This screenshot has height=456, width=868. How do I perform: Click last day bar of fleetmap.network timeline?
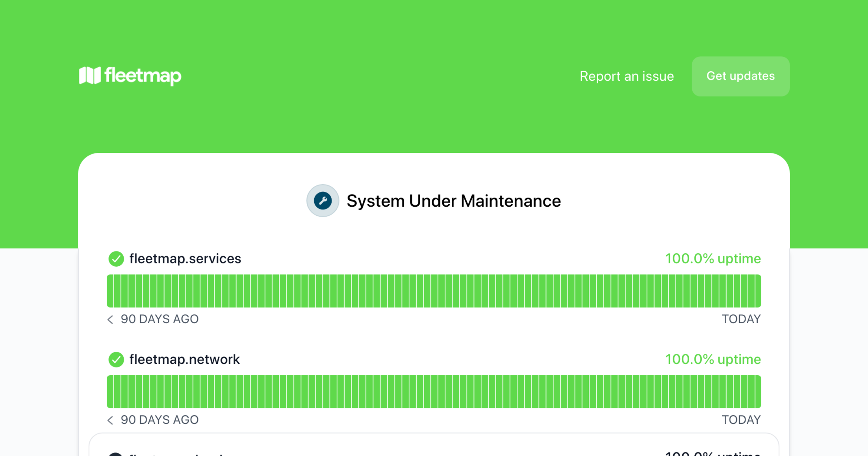pos(758,392)
